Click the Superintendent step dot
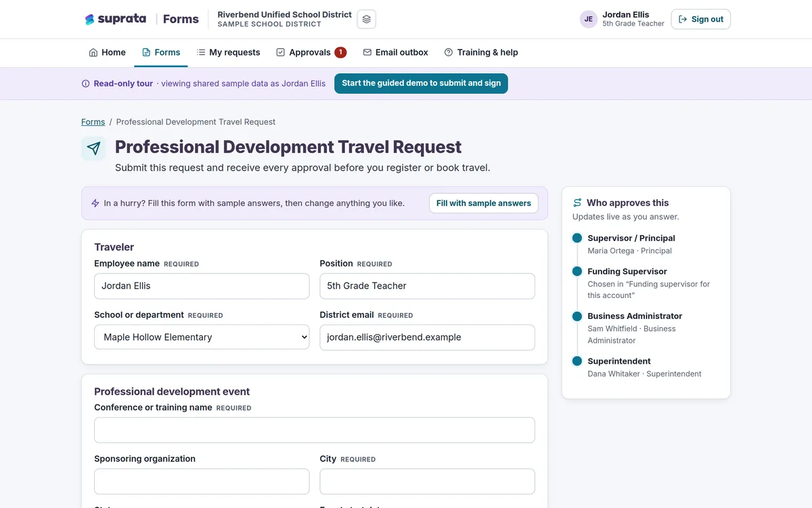812x508 pixels. click(x=577, y=361)
